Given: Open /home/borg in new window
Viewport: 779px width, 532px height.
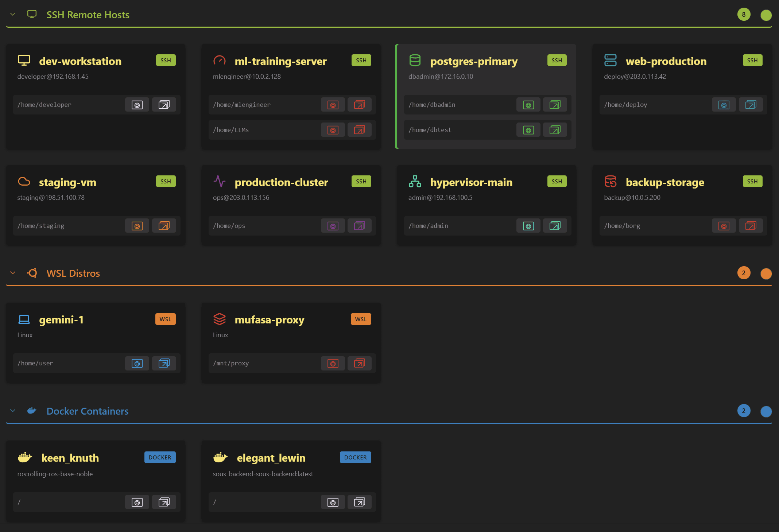Looking at the screenshot, I should pos(751,226).
